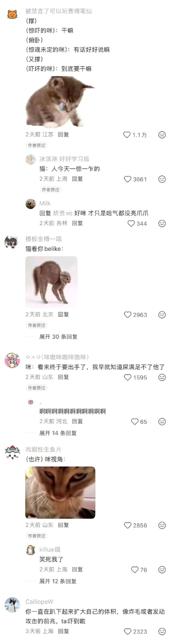Tap 回复 on the 北京 comment
This screenshot has width=172, height=644.
pos(63,315)
